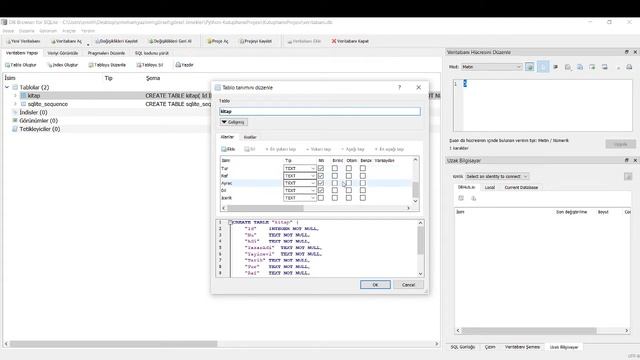Click the Index Oluştur button
The width and height of the screenshot is (640, 360).
[62, 65]
